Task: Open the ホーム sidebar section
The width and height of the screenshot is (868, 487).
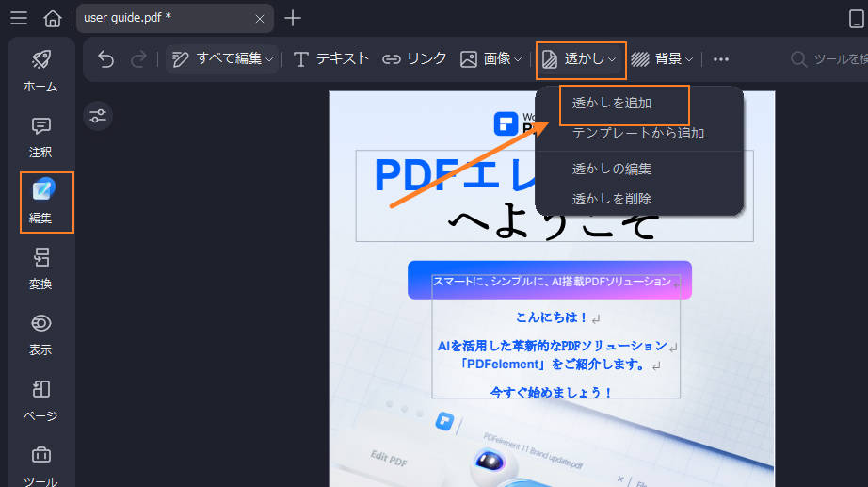Action: point(41,71)
